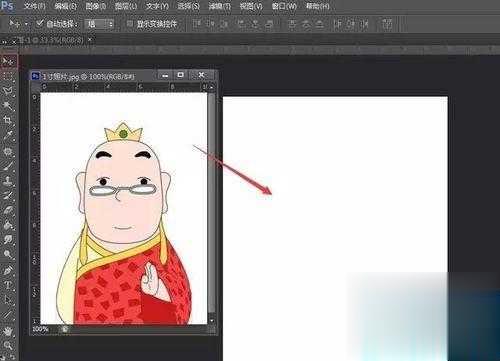Click Distribute bottom edges in the options bar
The width and height of the screenshot is (500, 361).
pyautogui.click(x=320, y=23)
